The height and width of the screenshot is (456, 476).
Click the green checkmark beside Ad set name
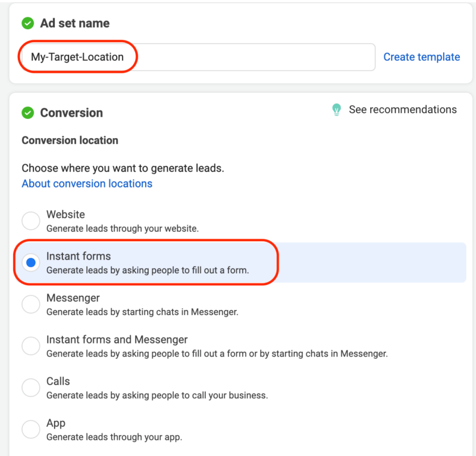27,23
